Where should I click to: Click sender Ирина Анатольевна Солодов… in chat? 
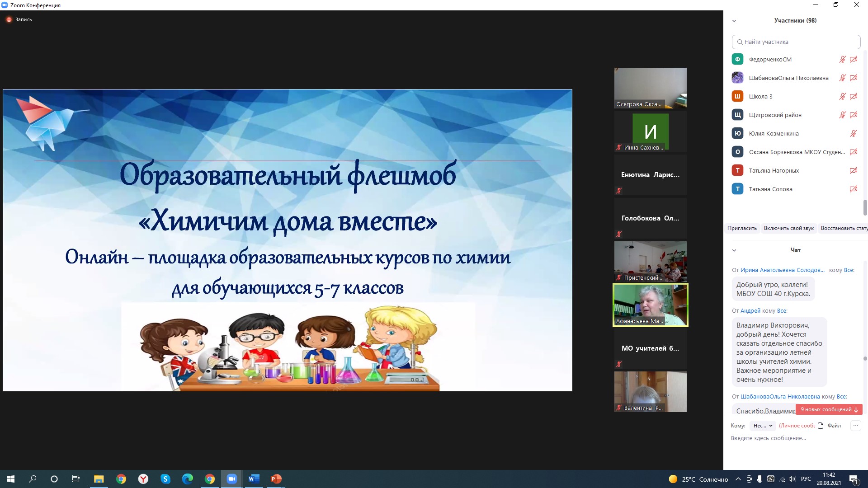pos(783,270)
